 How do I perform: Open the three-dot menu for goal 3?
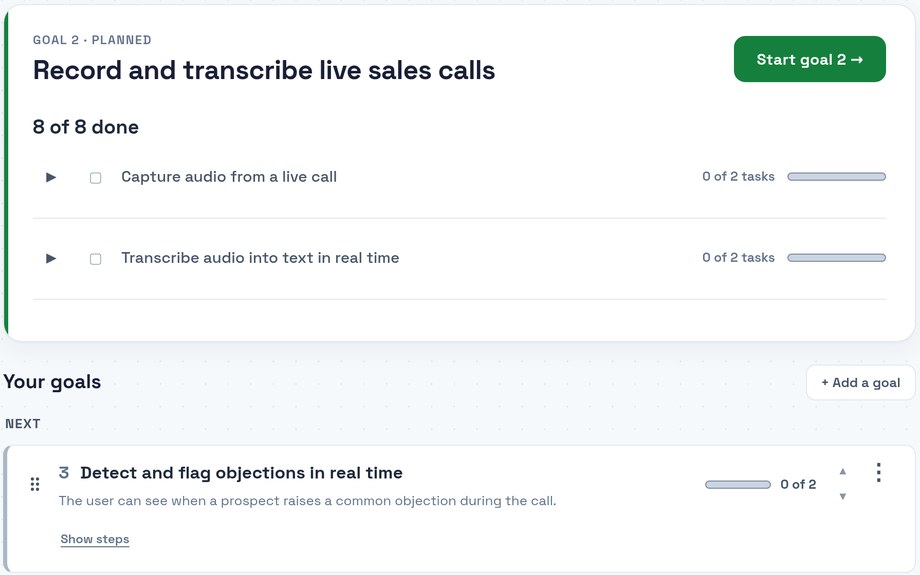click(878, 472)
